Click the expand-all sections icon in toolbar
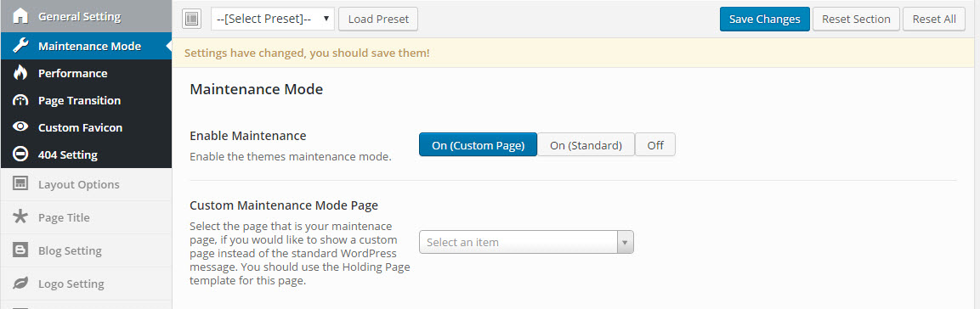Image resolution: width=980 pixels, height=309 pixels. (x=192, y=19)
